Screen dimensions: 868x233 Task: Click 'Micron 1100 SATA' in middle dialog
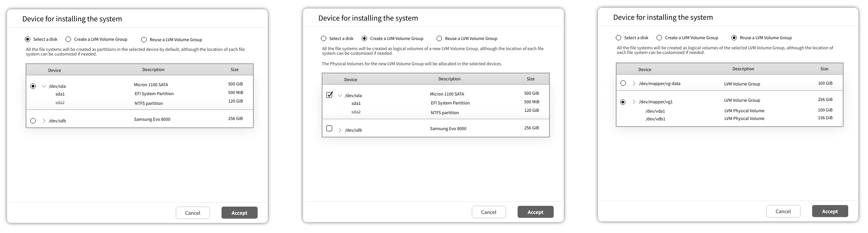[x=447, y=94]
